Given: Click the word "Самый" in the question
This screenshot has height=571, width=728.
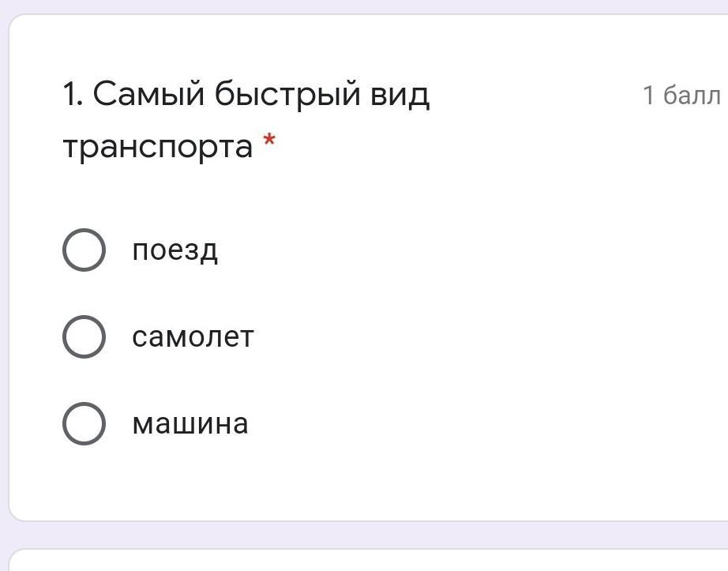Looking at the screenshot, I should [150, 96].
